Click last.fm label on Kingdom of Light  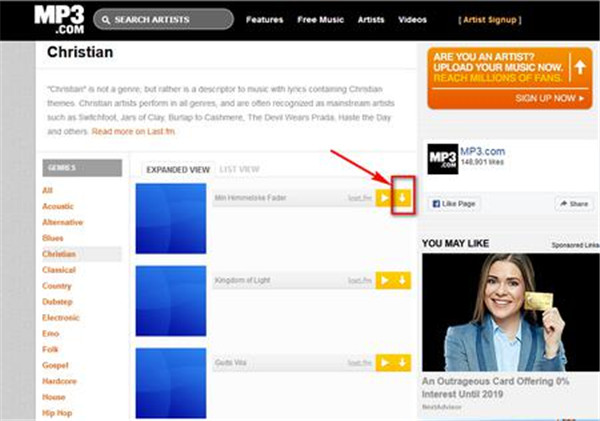(360, 281)
